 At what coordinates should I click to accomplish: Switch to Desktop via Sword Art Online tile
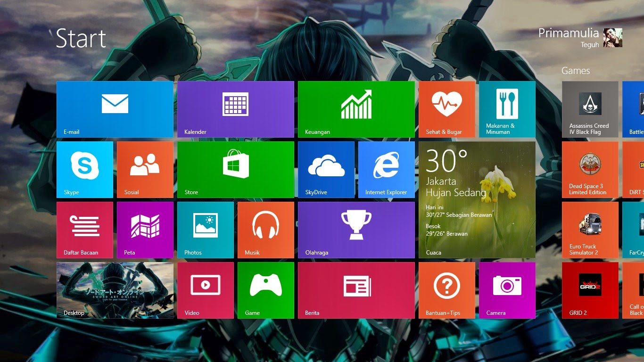[x=115, y=290]
